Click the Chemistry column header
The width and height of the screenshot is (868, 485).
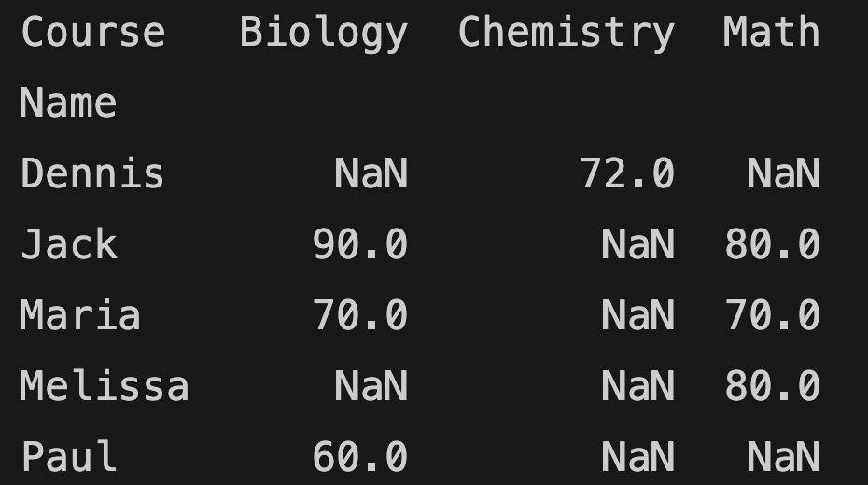click(566, 33)
